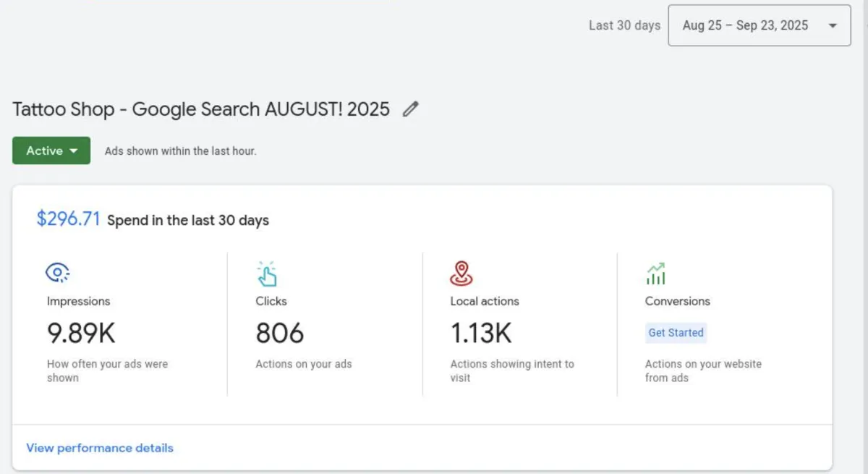Click the Conversions metric label
The height and width of the screenshot is (474, 868).
pos(678,301)
